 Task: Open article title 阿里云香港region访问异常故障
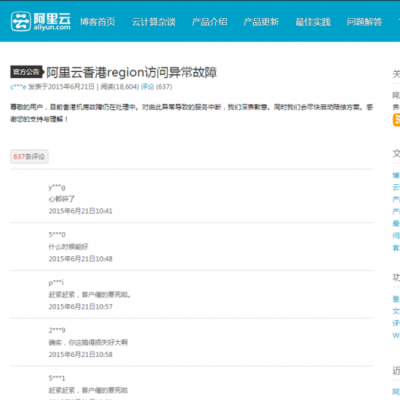132,72
